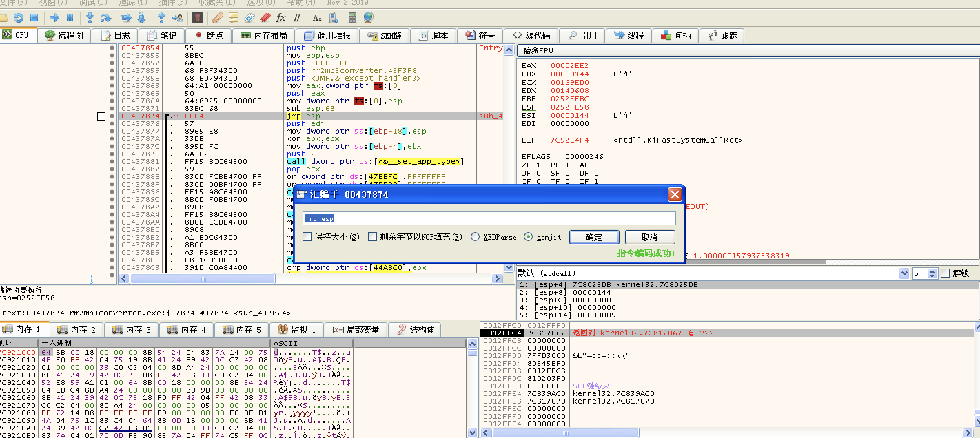This screenshot has width=980, height=438.
Task: Increase the argument count stepper
Action: point(932,271)
